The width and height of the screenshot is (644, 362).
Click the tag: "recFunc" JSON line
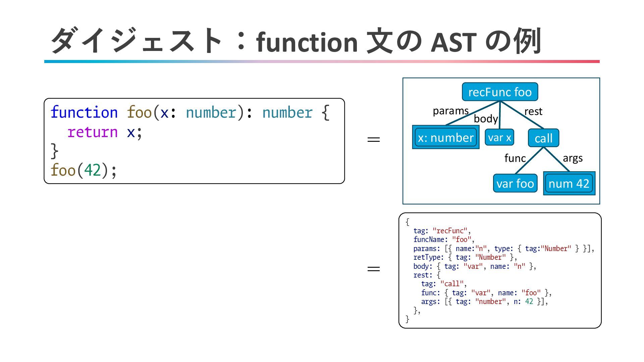pyautogui.click(x=442, y=231)
